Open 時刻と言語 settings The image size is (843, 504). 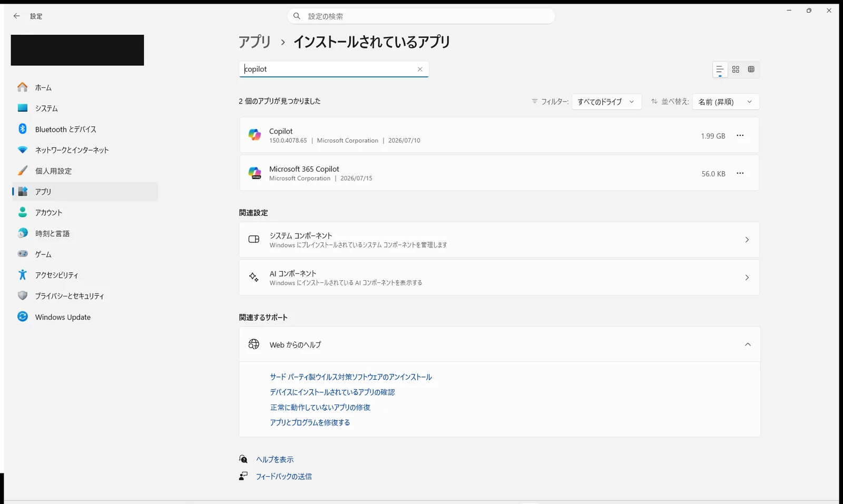tap(84, 233)
